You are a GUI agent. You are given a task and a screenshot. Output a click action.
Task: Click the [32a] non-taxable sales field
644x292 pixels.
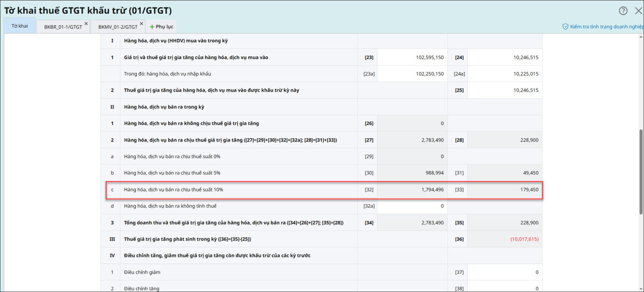pos(412,206)
